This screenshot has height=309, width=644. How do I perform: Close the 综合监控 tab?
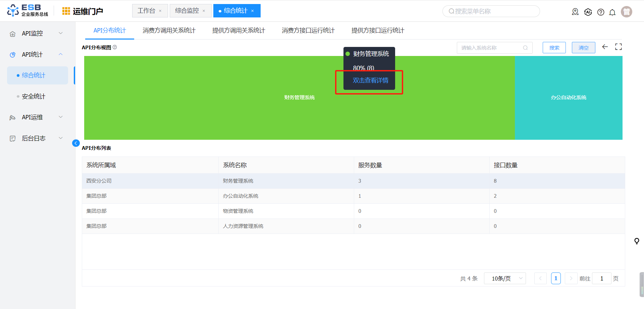click(x=204, y=11)
